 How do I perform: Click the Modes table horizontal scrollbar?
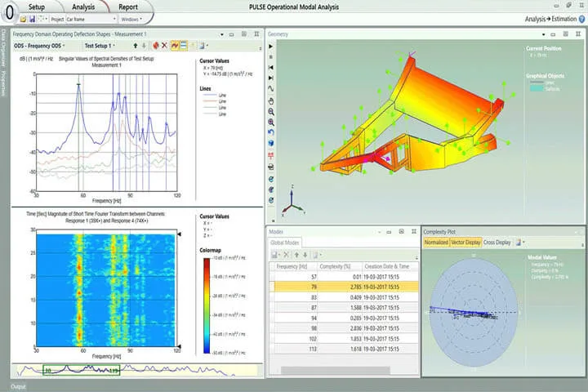(x=336, y=370)
